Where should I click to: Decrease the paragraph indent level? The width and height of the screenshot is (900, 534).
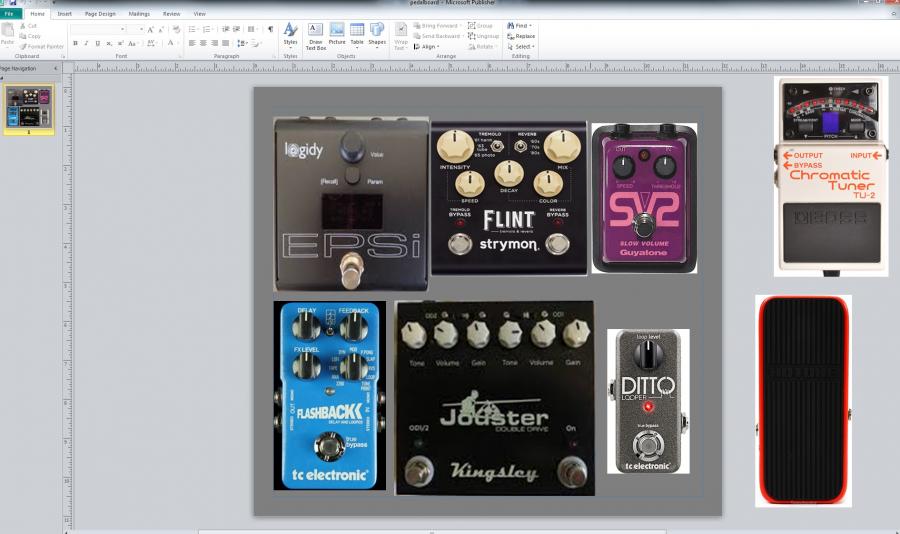point(226,29)
